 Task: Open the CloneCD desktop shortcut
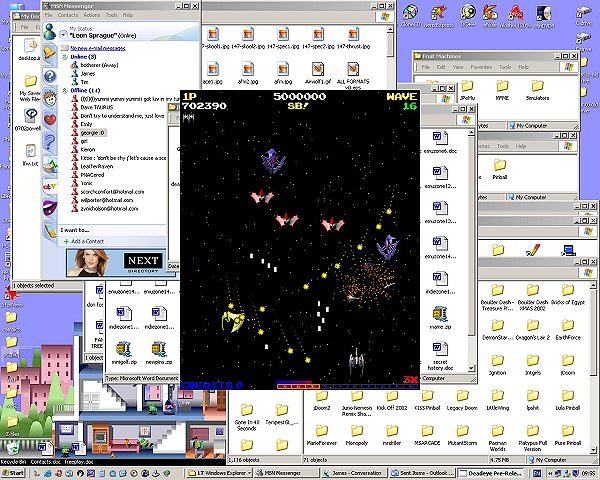point(410,14)
